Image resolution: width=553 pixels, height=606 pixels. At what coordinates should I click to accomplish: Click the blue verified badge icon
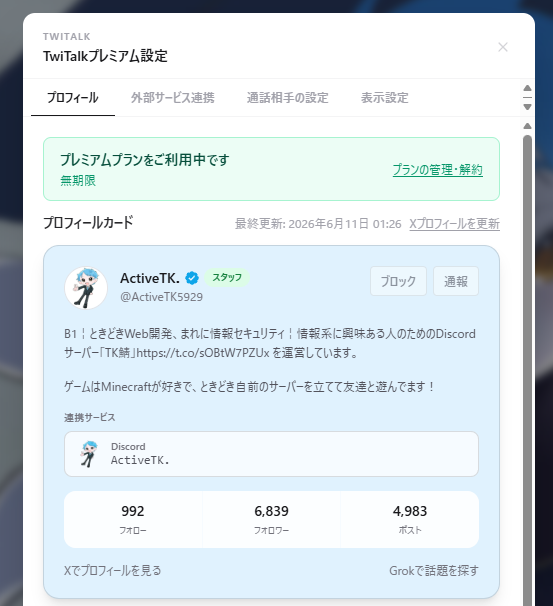click(x=192, y=278)
